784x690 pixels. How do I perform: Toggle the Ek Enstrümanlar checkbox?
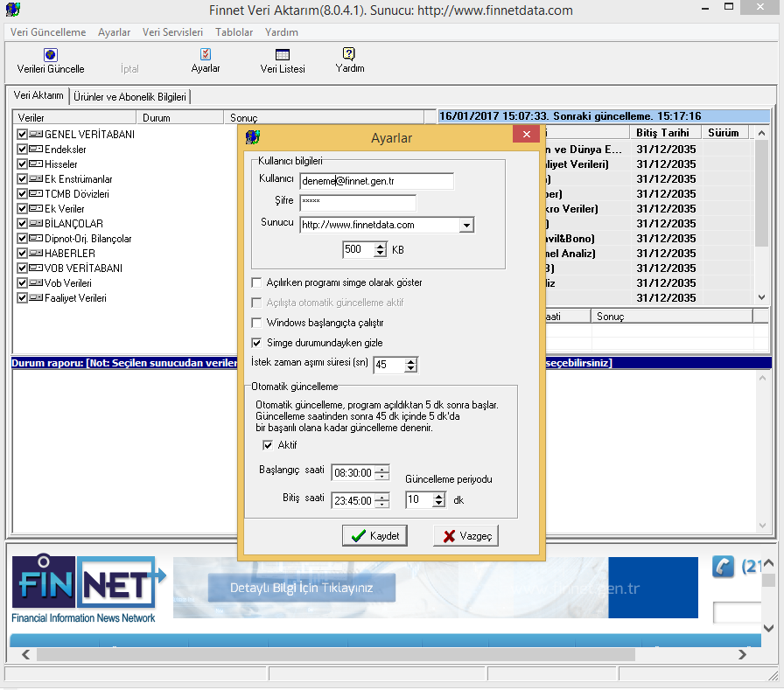click(x=22, y=179)
